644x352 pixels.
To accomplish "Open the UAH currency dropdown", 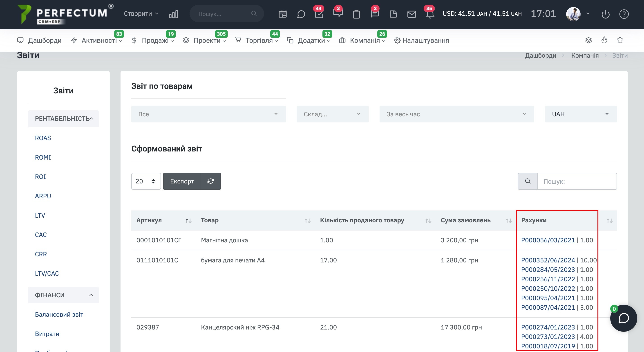I will tap(581, 114).
